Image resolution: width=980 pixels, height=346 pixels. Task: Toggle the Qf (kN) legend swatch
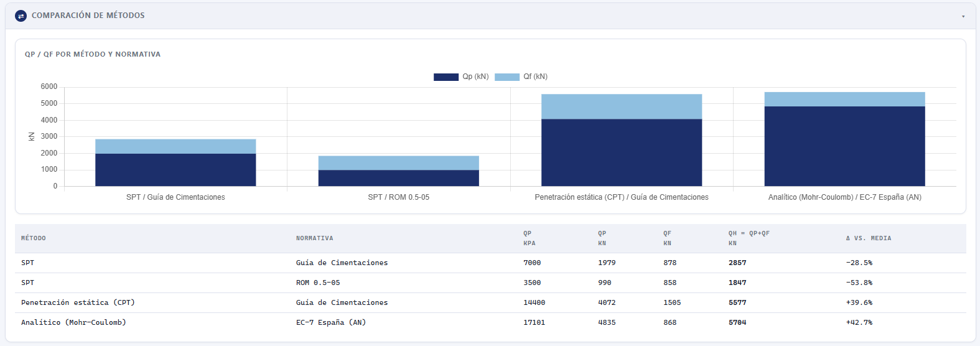coord(507,77)
